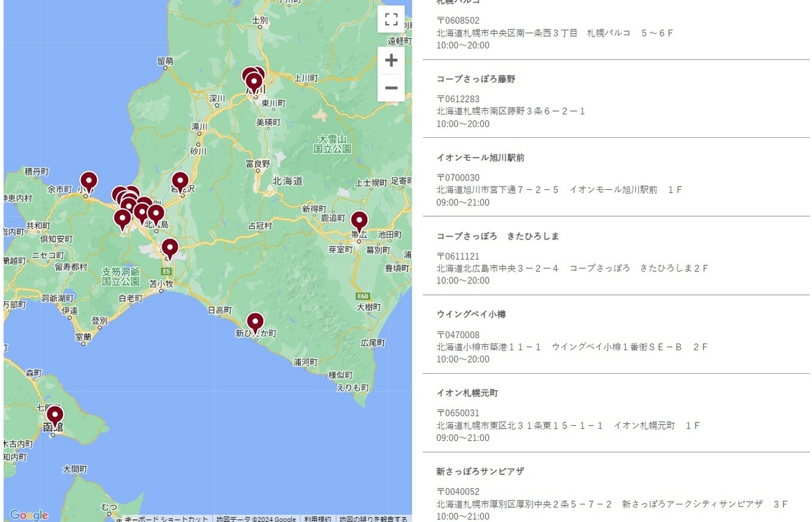Click hours 10:00〜20:00 under コープさっぽろ藤野
The height and width of the screenshot is (522, 812).
point(463,124)
